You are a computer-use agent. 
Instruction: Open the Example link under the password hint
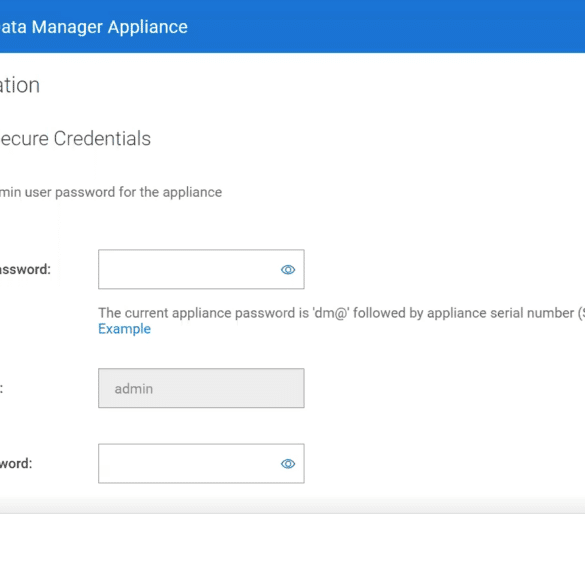tap(124, 329)
